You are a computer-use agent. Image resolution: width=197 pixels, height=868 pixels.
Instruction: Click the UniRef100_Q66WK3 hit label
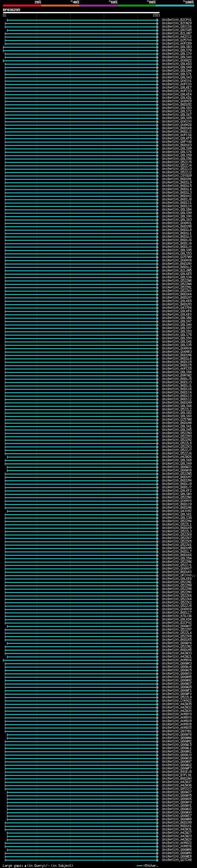point(176,663)
